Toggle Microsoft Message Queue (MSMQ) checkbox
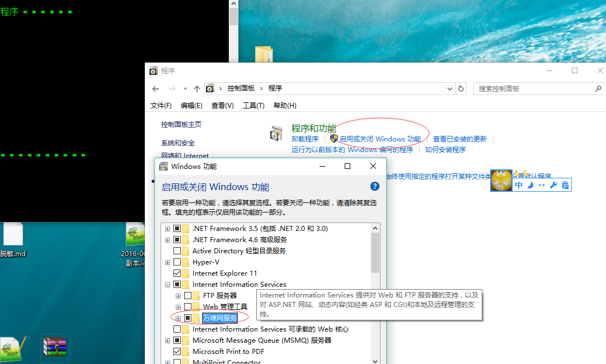The height and width of the screenshot is (364, 606). pos(177,341)
